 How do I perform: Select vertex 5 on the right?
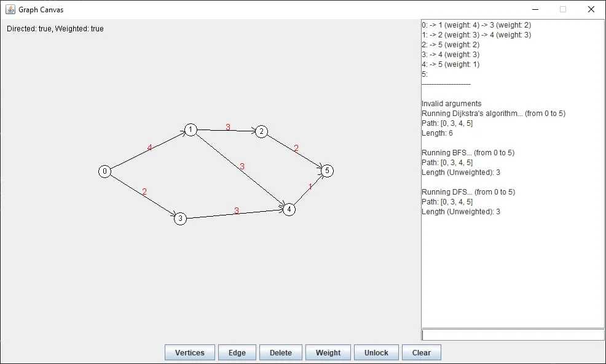[326, 171]
